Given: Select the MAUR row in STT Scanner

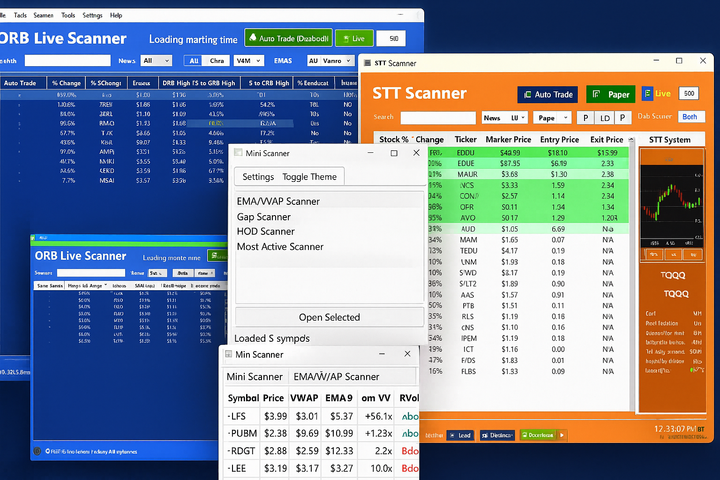Looking at the screenshot, I should tap(528, 175).
